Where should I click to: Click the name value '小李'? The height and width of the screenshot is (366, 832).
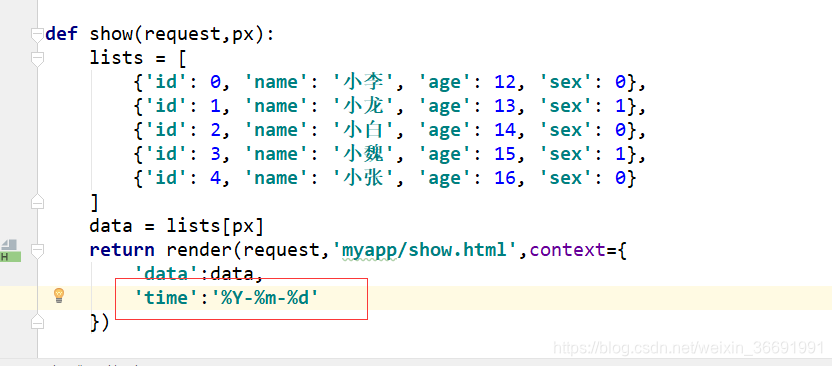[363, 82]
